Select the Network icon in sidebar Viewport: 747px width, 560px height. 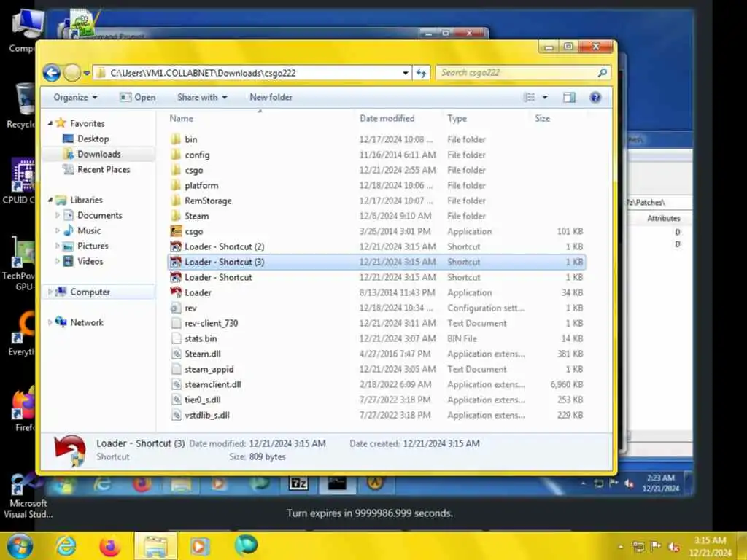tap(61, 322)
